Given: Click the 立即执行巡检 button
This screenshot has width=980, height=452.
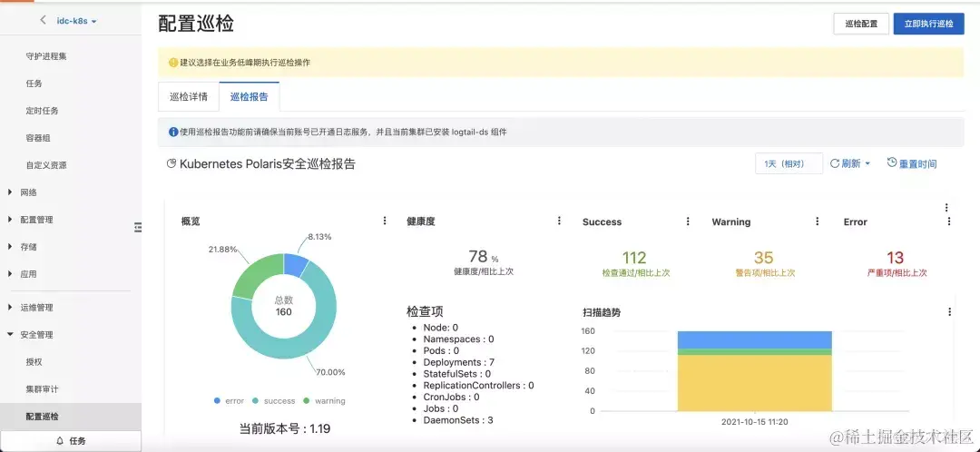Looking at the screenshot, I should 929,24.
